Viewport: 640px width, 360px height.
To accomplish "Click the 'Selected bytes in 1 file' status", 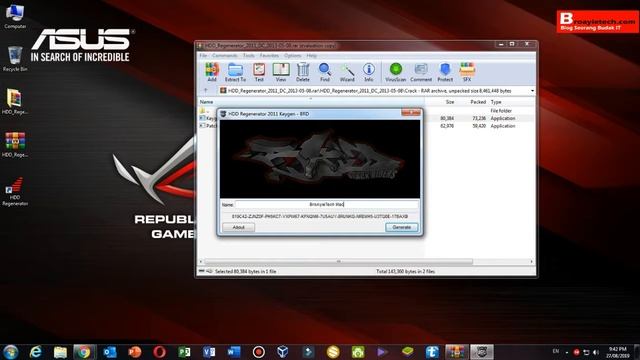I will pos(245,271).
